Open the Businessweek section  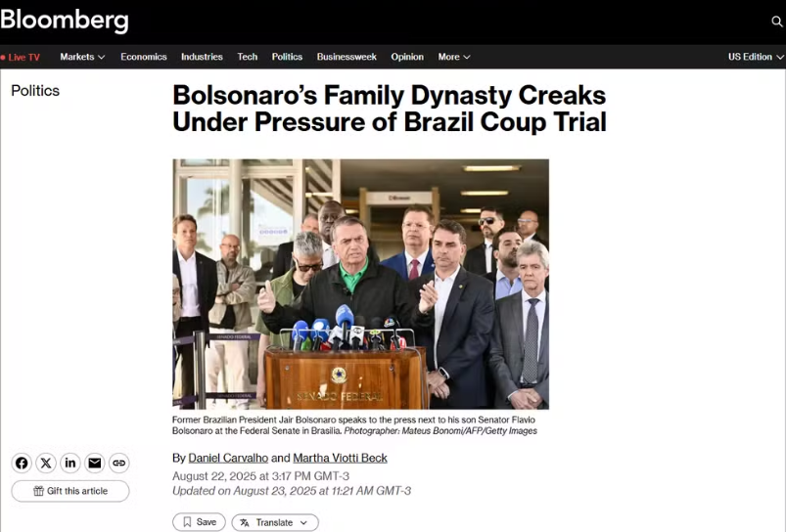click(347, 57)
